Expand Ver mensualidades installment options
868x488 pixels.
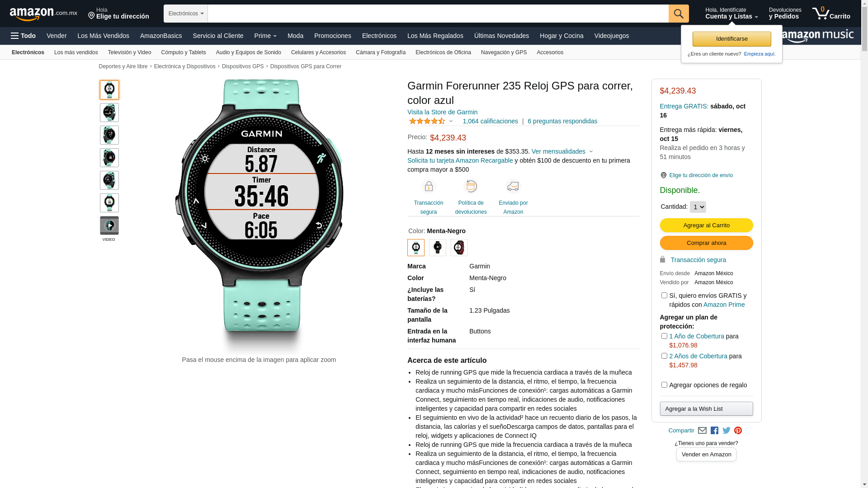click(562, 151)
